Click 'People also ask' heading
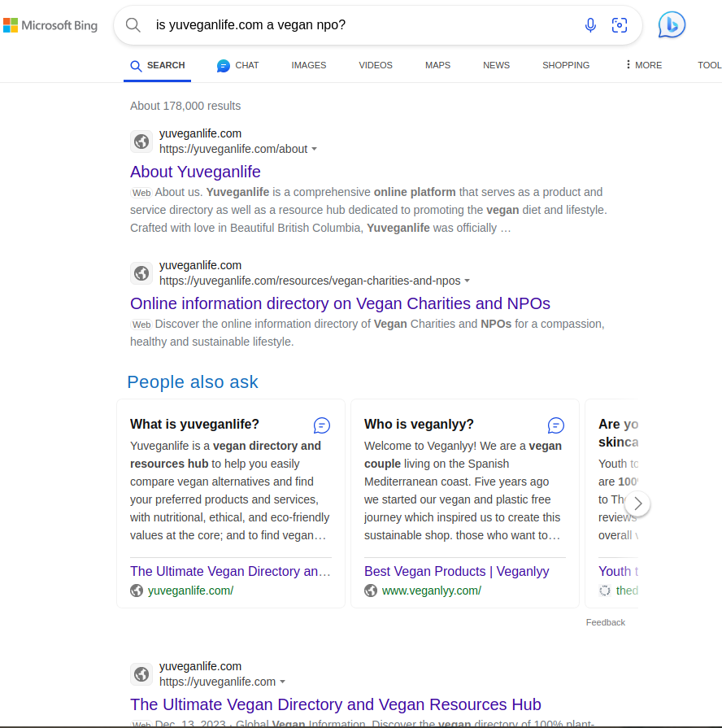The image size is (722, 728). click(x=193, y=382)
